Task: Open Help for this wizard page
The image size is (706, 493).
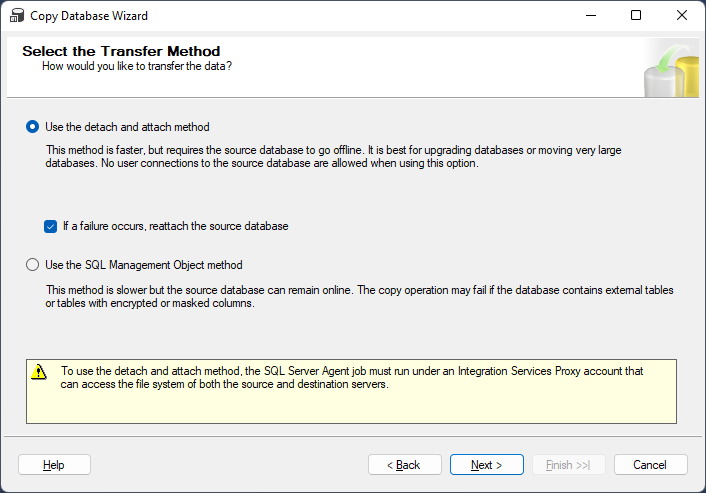Action: click(x=54, y=465)
